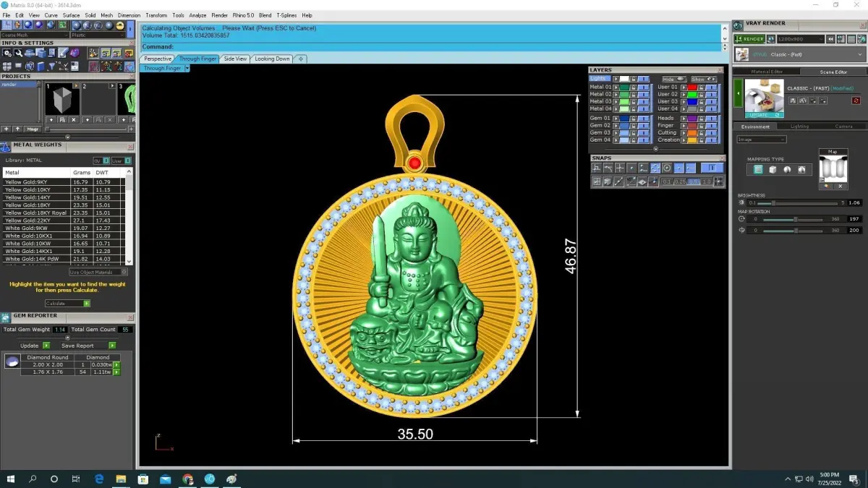Open the Dimension menu
Screen dimensions: 868x488
pyautogui.click(x=129, y=15)
